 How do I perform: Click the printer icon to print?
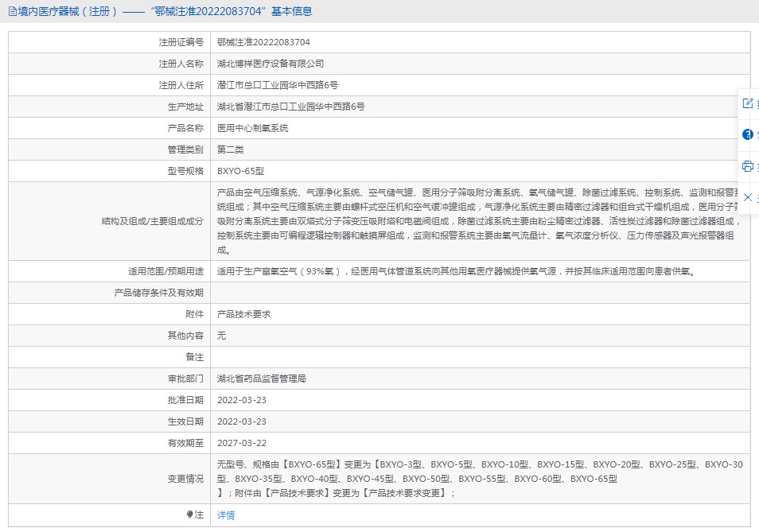[748, 166]
